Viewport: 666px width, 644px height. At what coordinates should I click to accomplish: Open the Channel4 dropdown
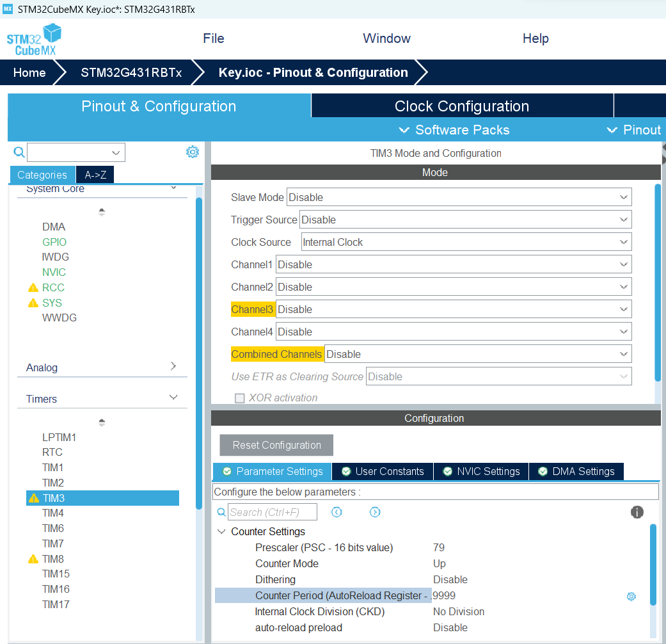point(454,332)
